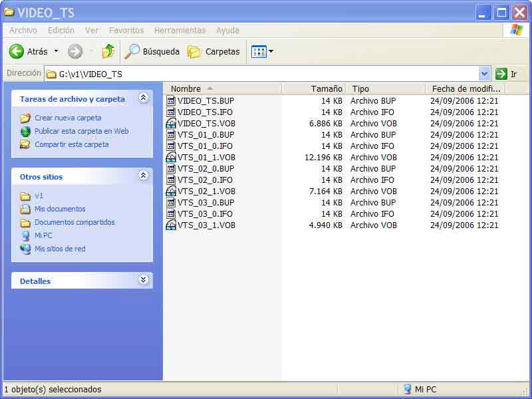
Task: Open the Favoritos menu
Action: (126, 30)
